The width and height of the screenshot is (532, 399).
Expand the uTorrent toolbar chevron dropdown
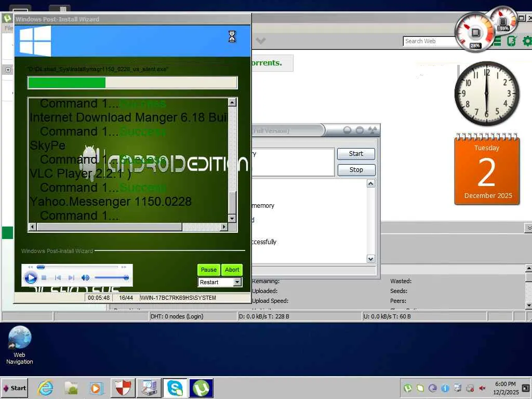[x=261, y=41]
